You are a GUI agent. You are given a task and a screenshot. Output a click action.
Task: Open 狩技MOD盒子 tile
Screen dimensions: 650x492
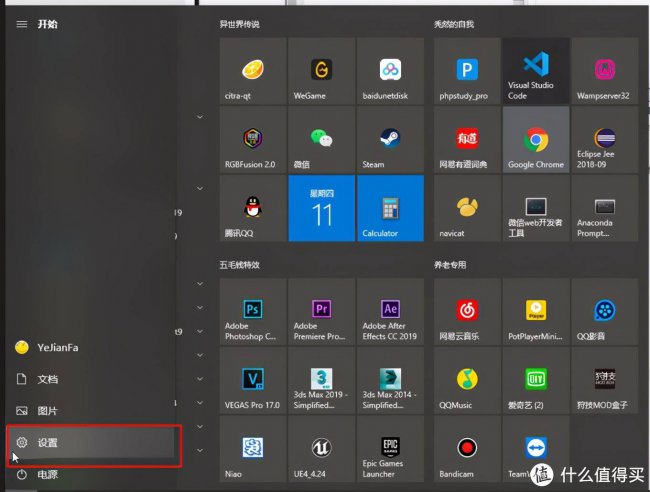pyautogui.click(x=605, y=381)
